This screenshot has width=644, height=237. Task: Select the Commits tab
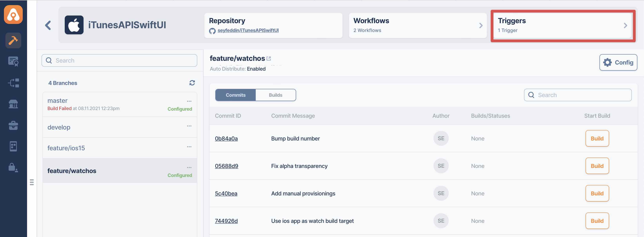click(235, 95)
